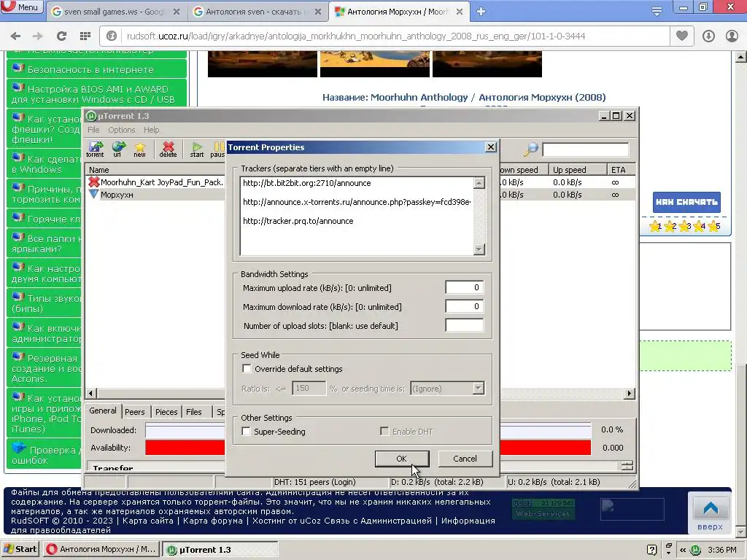Click the trackers list scroll-down arrow
Viewport: 747px width, 560px height.
[479, 249]
